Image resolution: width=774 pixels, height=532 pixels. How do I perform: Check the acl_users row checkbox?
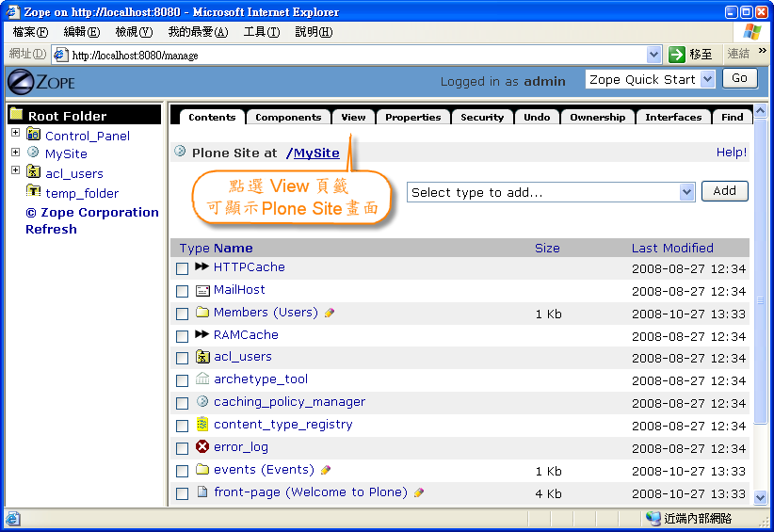coord(182,359)
